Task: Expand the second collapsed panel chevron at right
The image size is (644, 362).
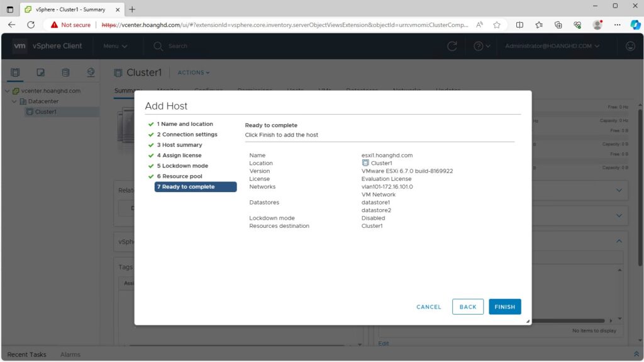Action: pos(619,215)
